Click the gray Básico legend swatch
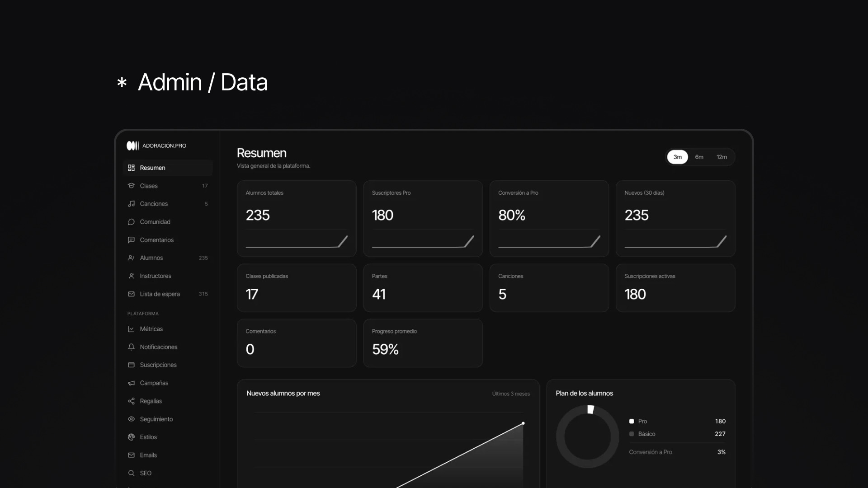Viewport: 868px width, 488px height. [632, 434]
